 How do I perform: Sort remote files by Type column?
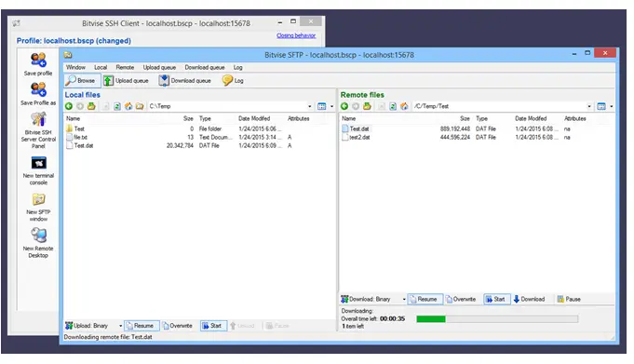[x=481, y=118]
